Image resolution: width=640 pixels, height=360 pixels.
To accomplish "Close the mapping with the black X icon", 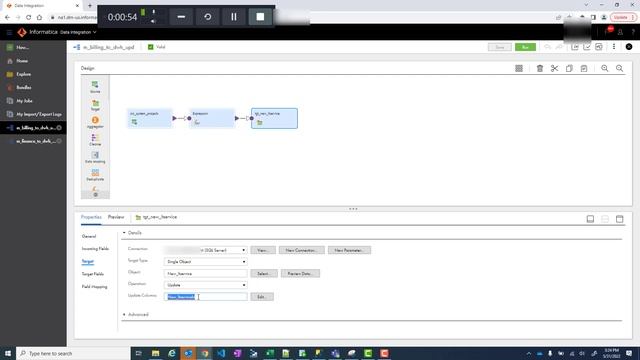I will pos(629,47).
